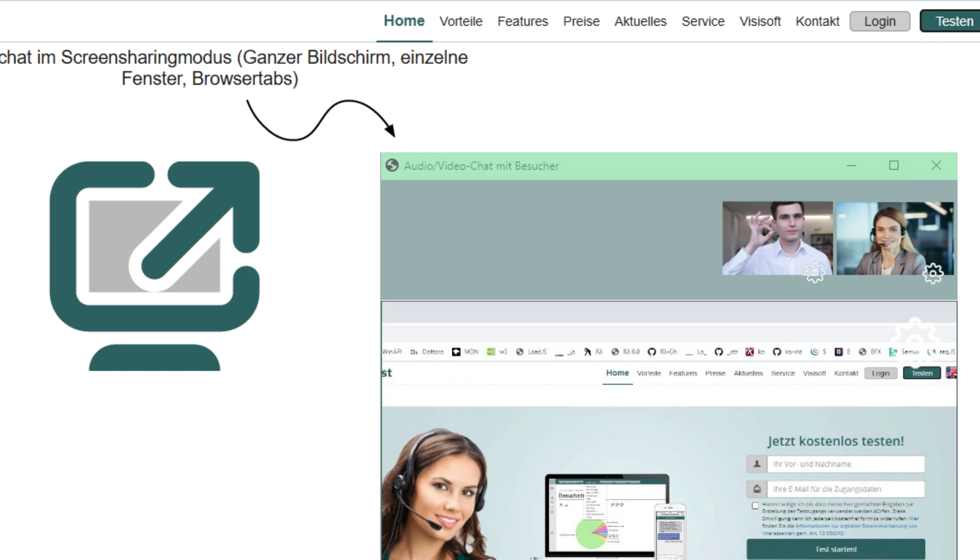Click the large screen-sharing monitor icon
This screenshot has height=560, width=980.
click(x=154, y=266)
